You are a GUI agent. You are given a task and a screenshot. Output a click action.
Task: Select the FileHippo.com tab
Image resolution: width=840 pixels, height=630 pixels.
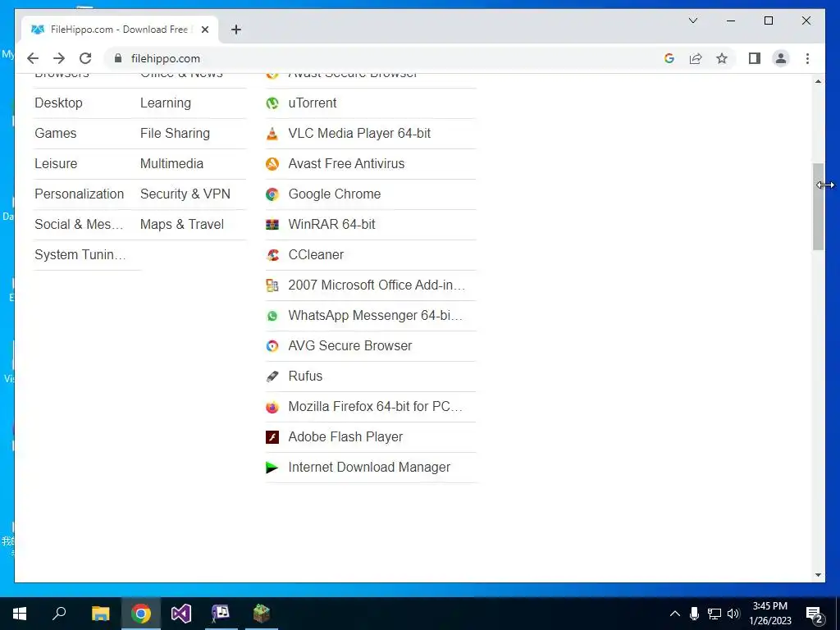(x=120, y=30)
